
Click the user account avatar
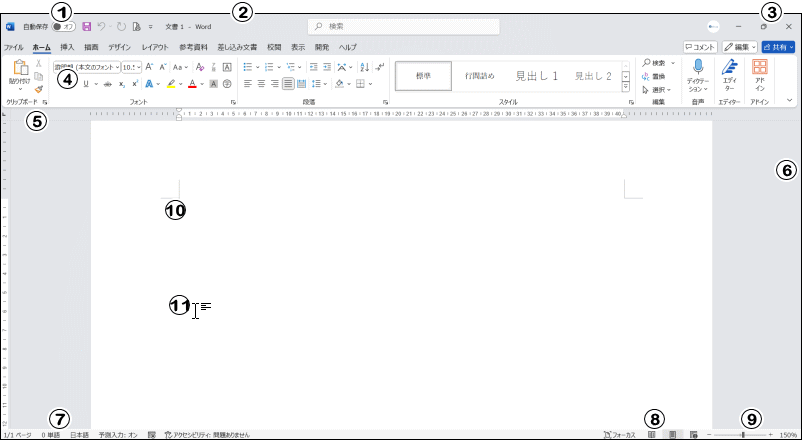click(714, 27)
